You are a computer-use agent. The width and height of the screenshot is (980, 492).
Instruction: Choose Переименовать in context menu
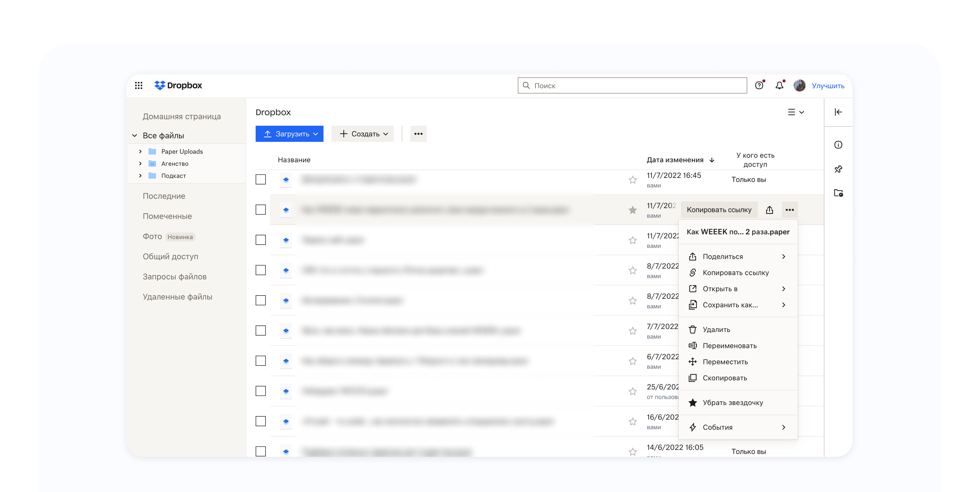click(729, 346)
